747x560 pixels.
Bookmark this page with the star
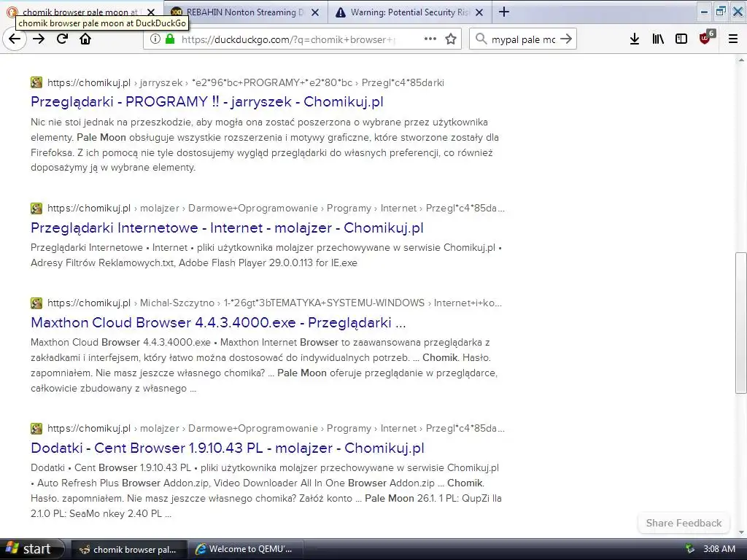pyautogui.click(x=451, y=39)
